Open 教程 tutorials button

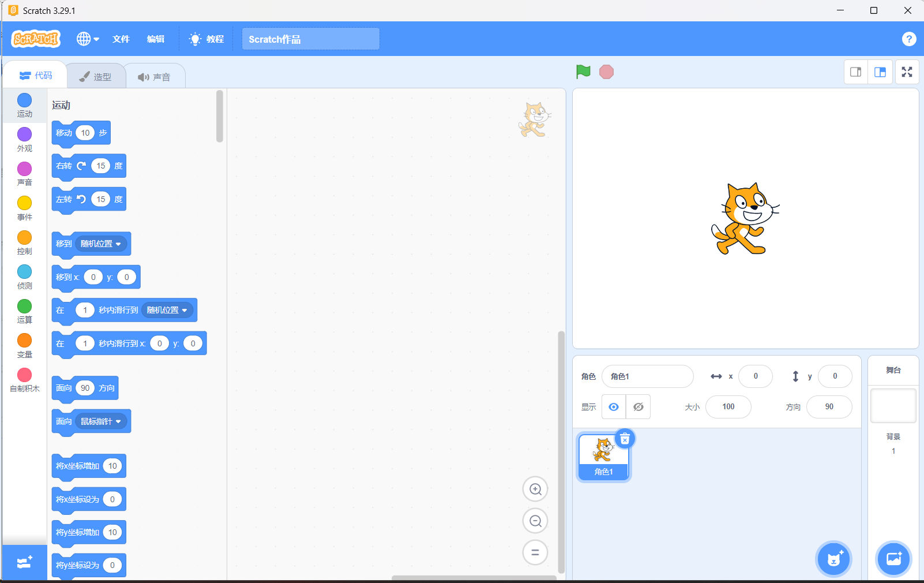click(x=206, y=39)
